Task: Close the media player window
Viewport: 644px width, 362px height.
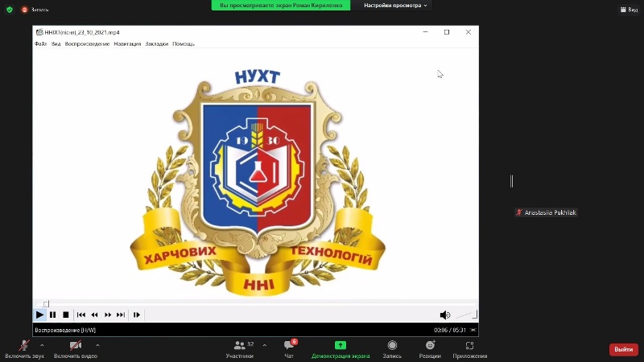Action: pyautogui.click(x=469, y=32)
